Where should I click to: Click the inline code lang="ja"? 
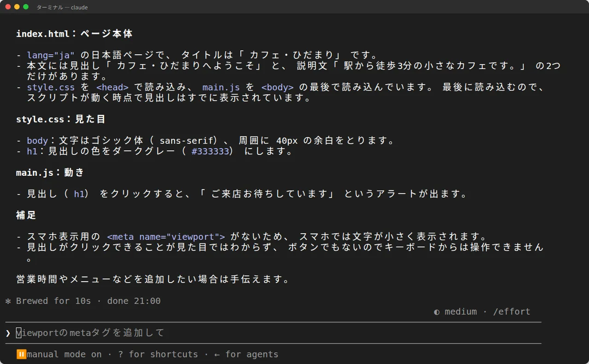pyautogui.click(x=51, y=56)
